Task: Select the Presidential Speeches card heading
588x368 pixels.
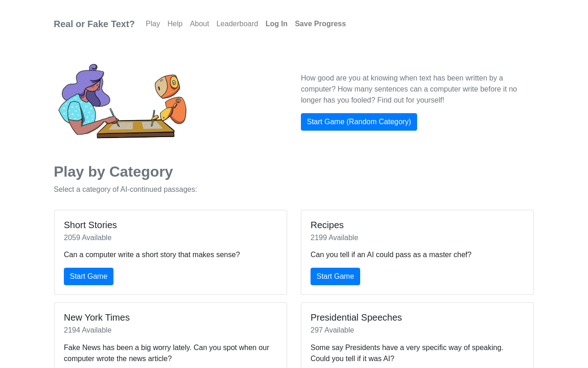Action: coord(356,317)
